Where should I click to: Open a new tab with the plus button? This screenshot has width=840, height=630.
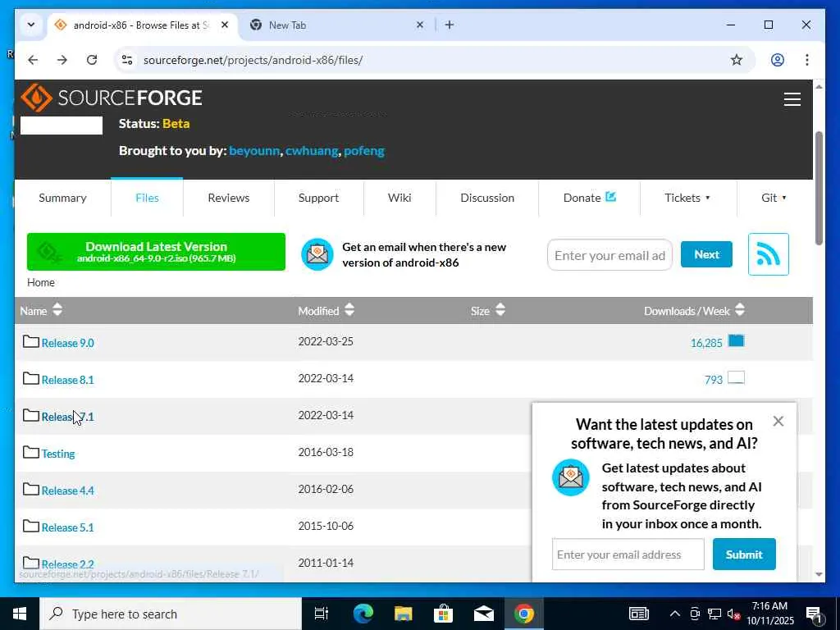450,25
